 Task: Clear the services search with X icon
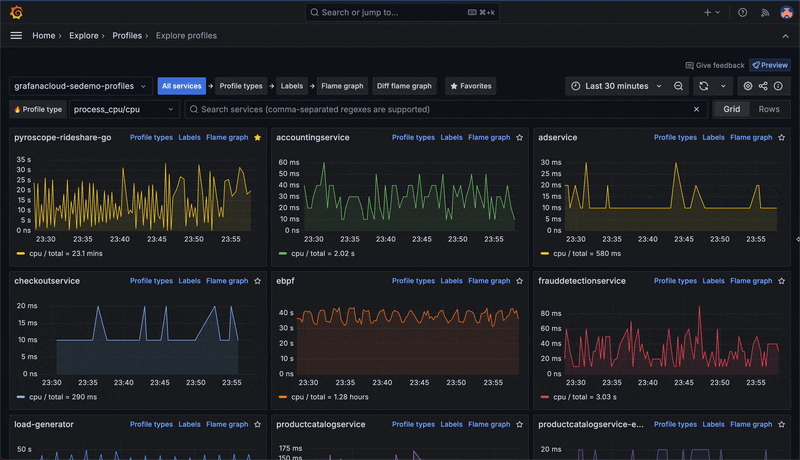(x=697, y=109)
